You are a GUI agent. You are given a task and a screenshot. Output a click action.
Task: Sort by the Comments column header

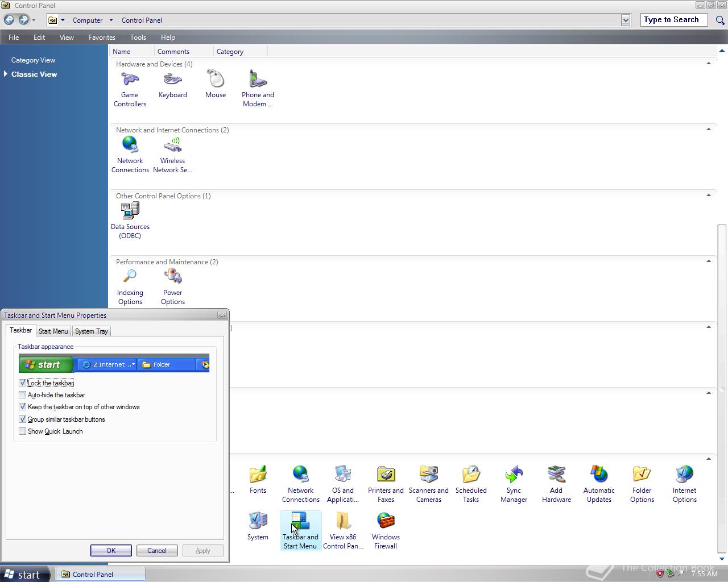click(x=184, y=51)
